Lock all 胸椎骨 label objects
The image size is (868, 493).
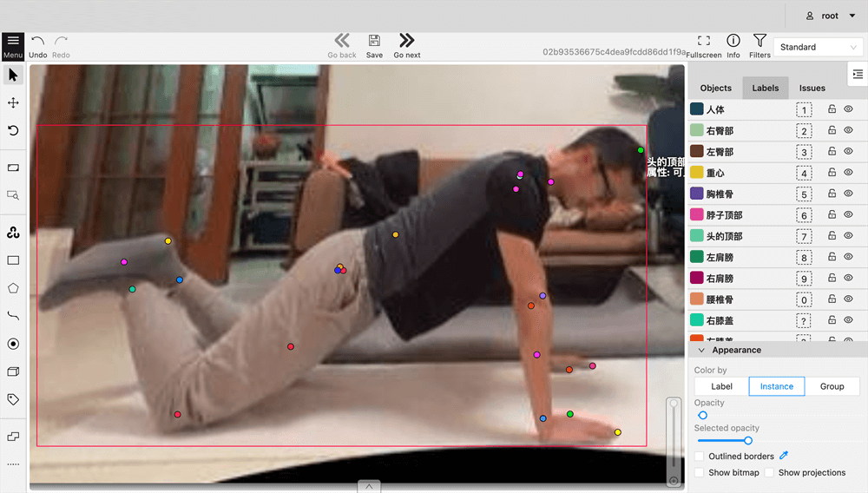click(x=832, y=193)
